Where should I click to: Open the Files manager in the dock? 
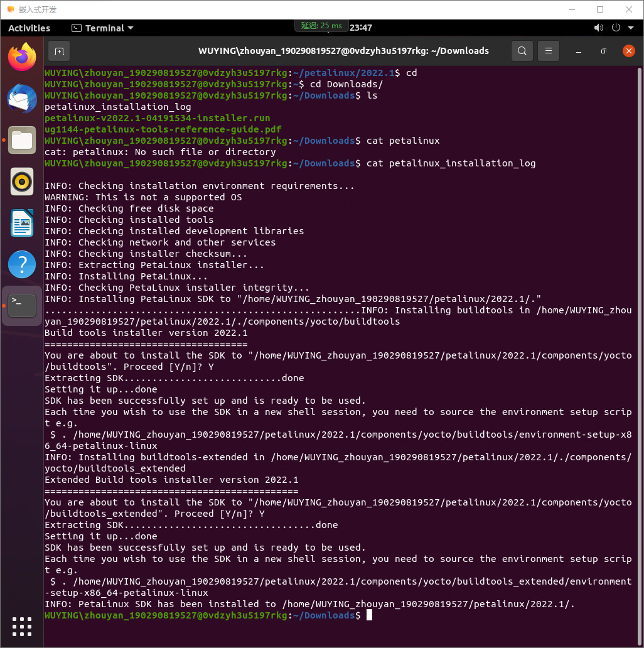pyautogui.click(x=22, y=140)
